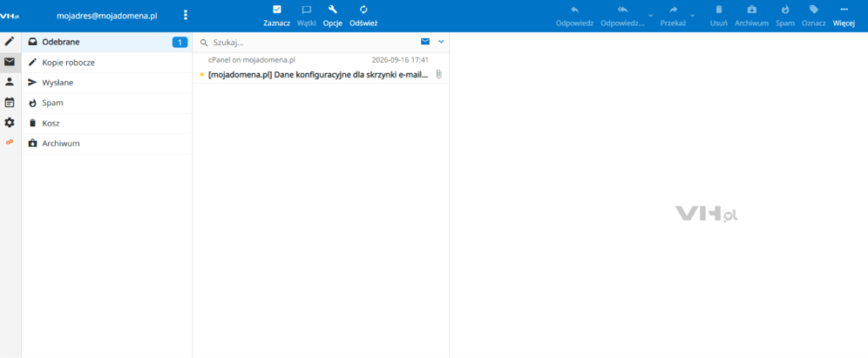Open the Wysłane sent folder

tap(107, 82)
